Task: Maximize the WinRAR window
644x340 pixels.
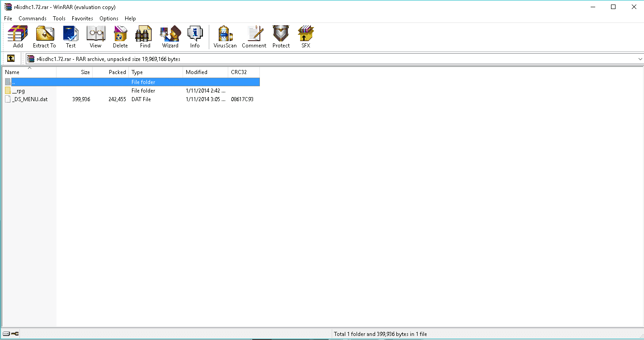Action: [x=613, y=7]
